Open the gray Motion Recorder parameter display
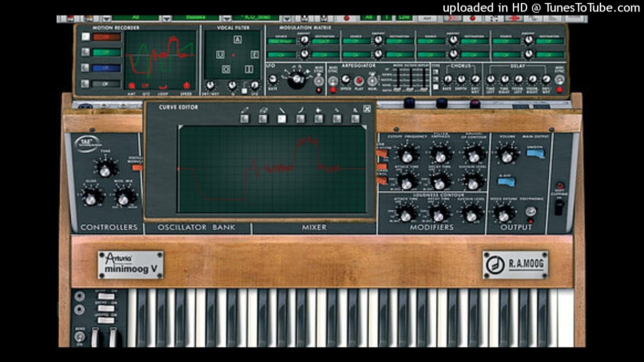 pos(107,83)
